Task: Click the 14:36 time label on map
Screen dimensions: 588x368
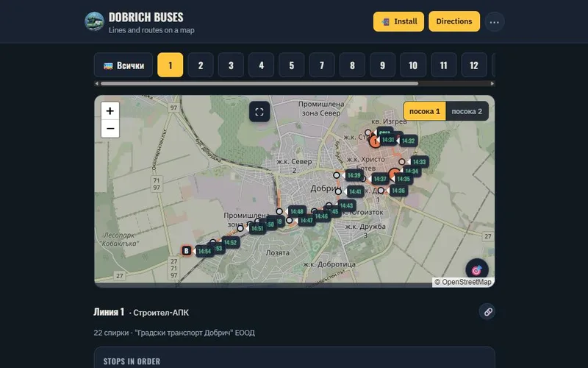Action: pos(398,191)
